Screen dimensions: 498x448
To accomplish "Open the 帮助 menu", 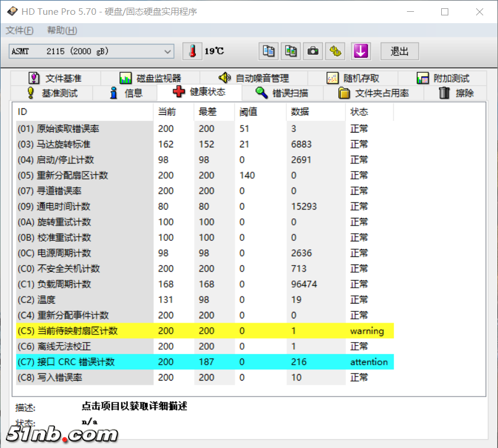I will tap(62, 30).
